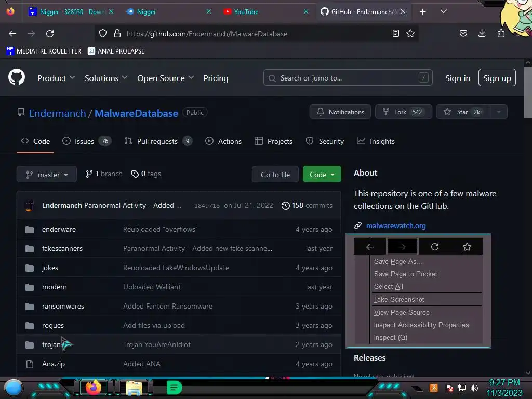Open the Actions tab
Image resolution: width=532 pixels, height=399 pixels.
(x=223, y=141)
